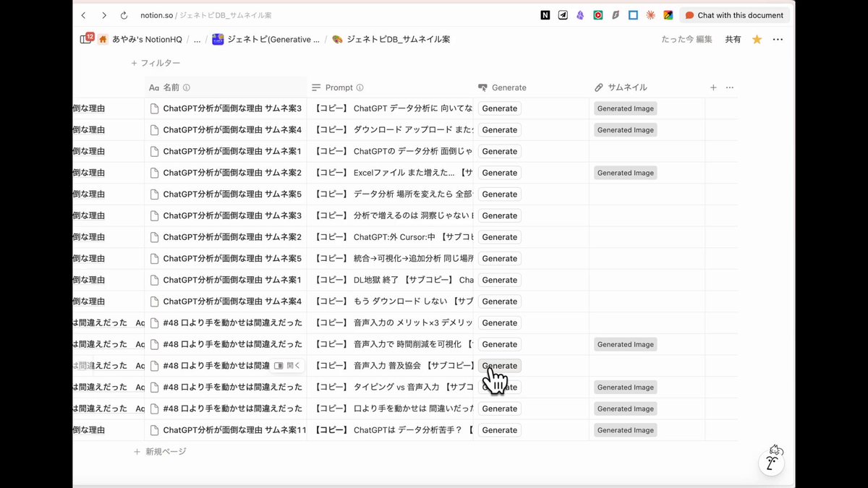
Task: Open Chat with this document
Action: coord(734,15)
